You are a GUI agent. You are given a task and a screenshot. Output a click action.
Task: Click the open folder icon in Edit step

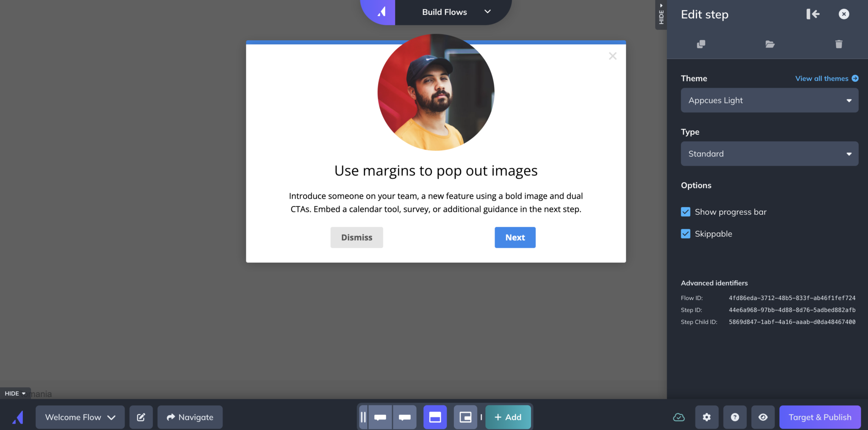pyautogui.click(x=770, y=44)
